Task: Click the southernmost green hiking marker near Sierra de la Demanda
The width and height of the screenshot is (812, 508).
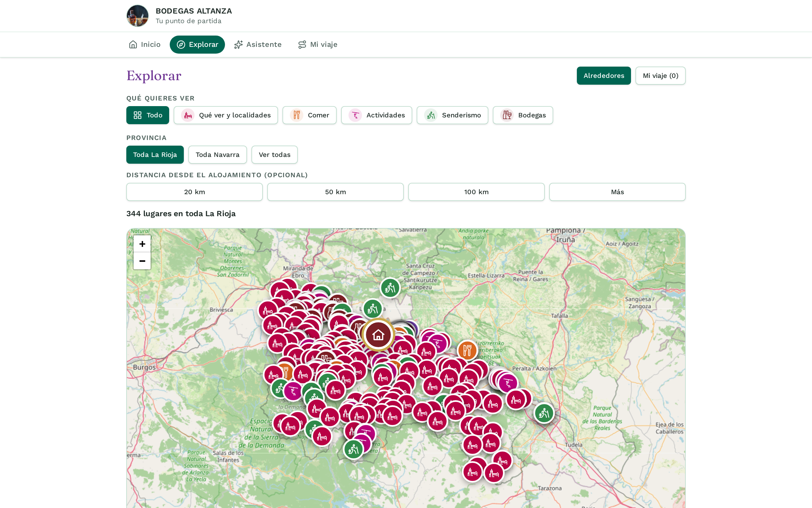Action: click(353, 449)
